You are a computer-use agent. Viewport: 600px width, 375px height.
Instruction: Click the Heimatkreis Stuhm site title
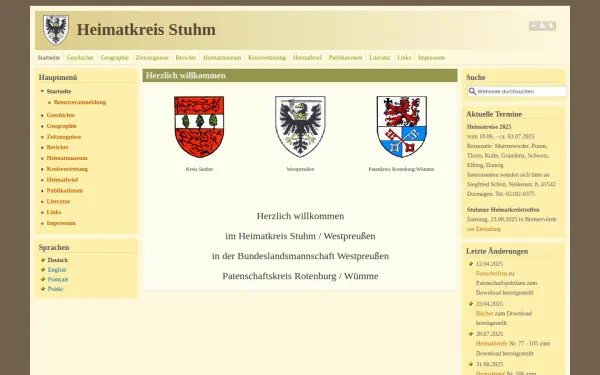pos(146,29)
